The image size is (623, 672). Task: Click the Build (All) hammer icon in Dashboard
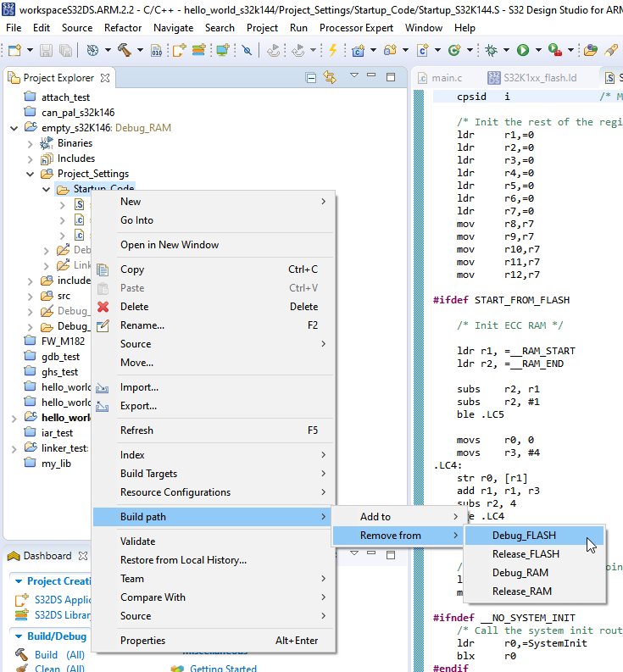click(x=21, y=654)
